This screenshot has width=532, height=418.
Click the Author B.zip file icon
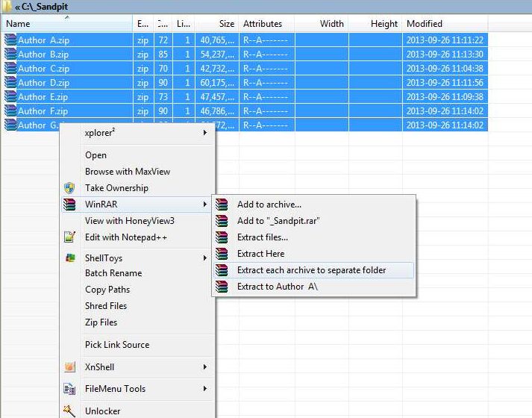tap(10, 54)
